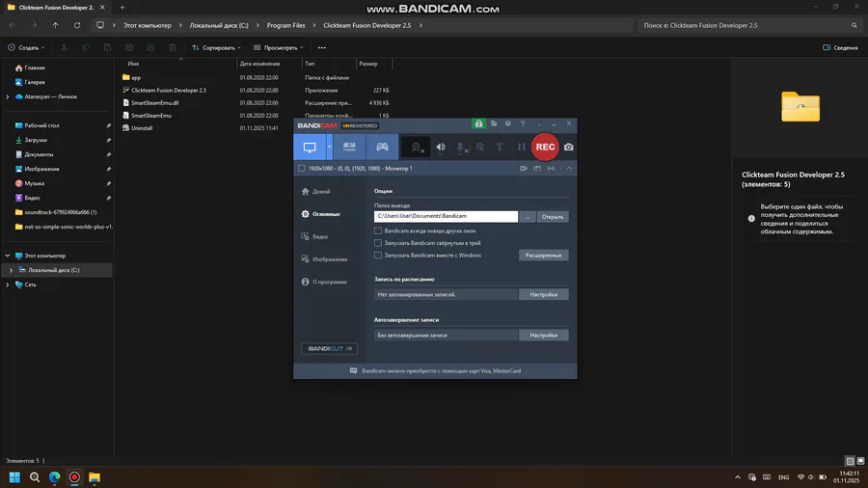Open Windows Start menu on taskbar
Screen dimensions: 868x488
14,477
